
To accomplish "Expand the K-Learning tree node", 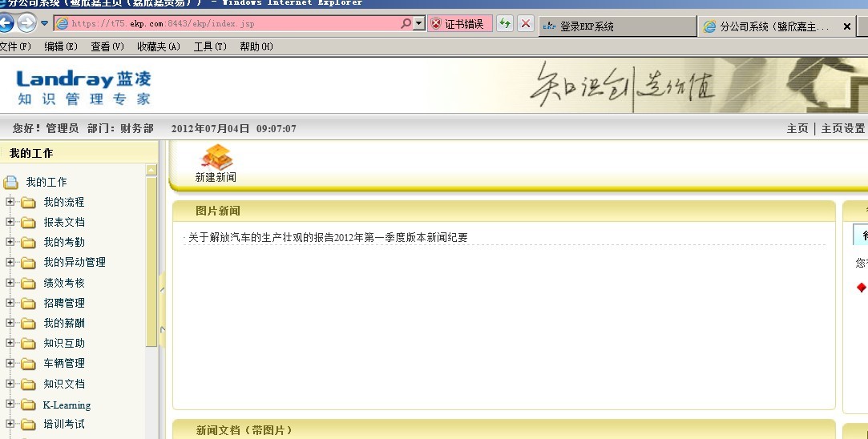I will 10,404.
